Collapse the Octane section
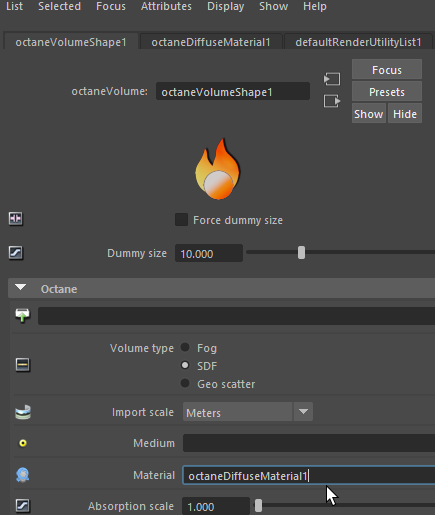This screenshot has width=435, height=515. (21, 287)
